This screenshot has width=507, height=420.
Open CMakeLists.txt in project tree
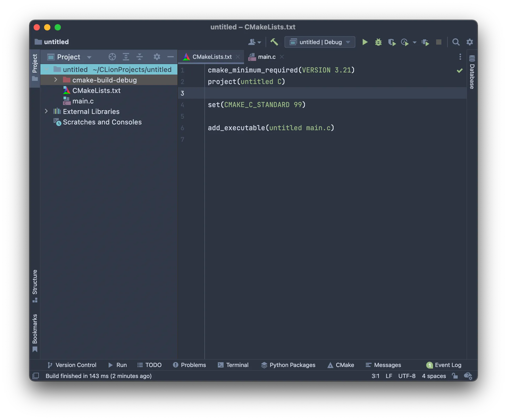coord(96,91)
